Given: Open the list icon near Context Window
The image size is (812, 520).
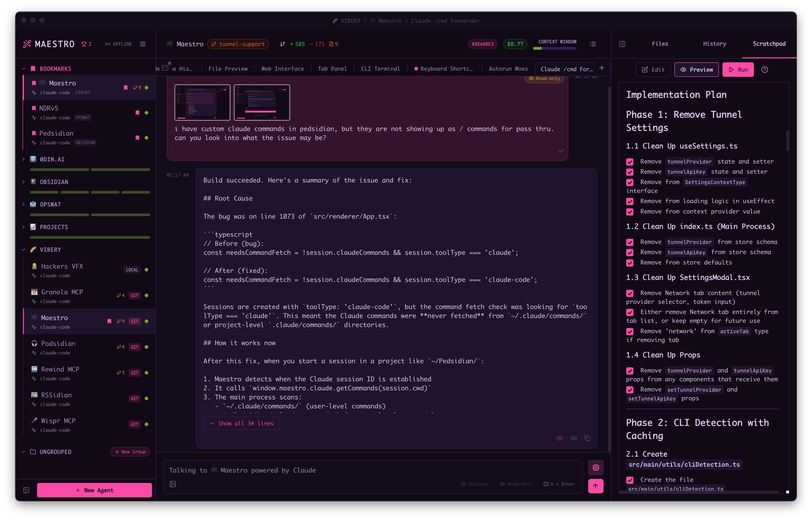Looking at the screenshot, I should pyautogui.click(x=593, y=44).
